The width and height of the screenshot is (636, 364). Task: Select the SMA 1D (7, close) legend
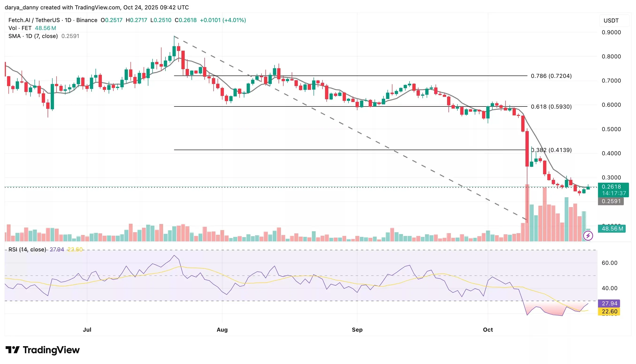click(33, 36)
